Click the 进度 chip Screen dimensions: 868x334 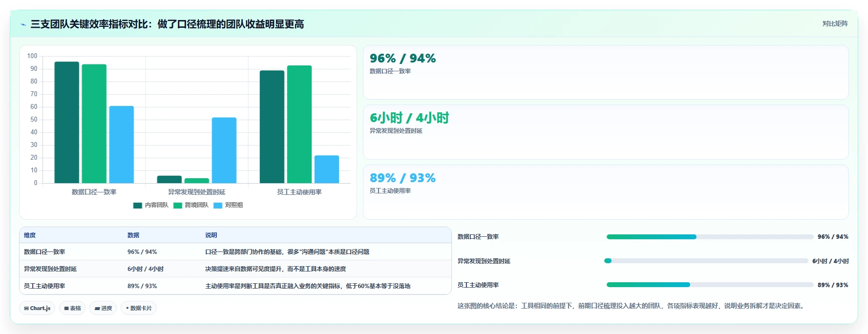pos(103,308)
